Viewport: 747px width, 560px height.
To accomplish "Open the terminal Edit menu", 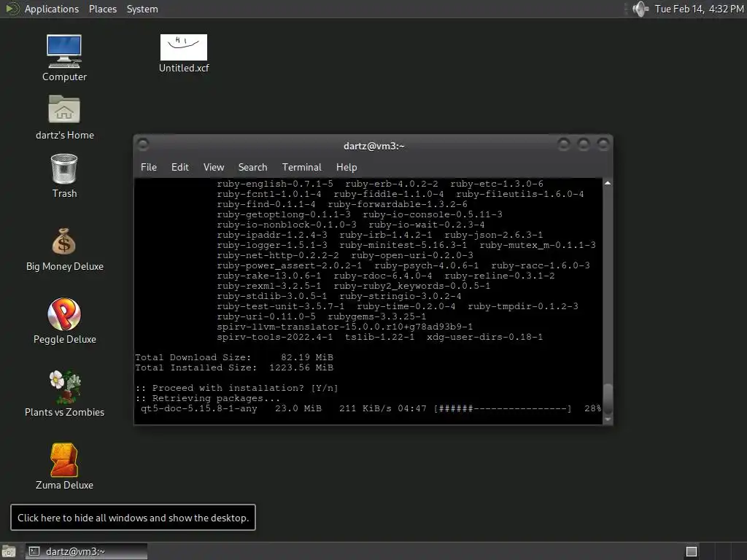I will pyautogui.click(x=179, y=167).
